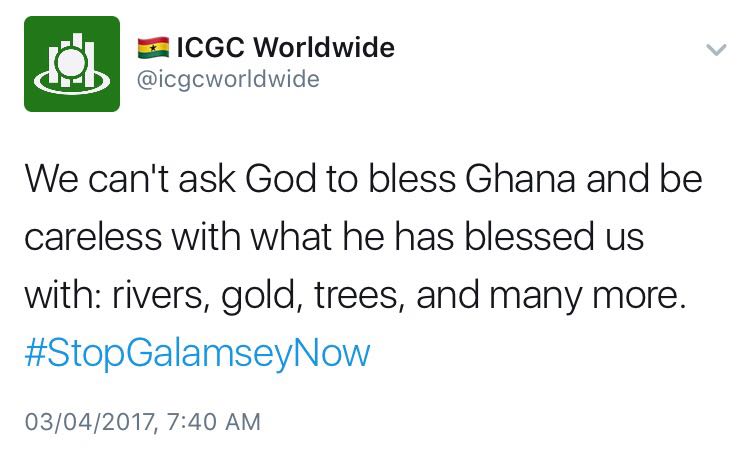Open the @icgcworldwide handle
The height and width of the screenshot is (454, 748).
(228, 79)
